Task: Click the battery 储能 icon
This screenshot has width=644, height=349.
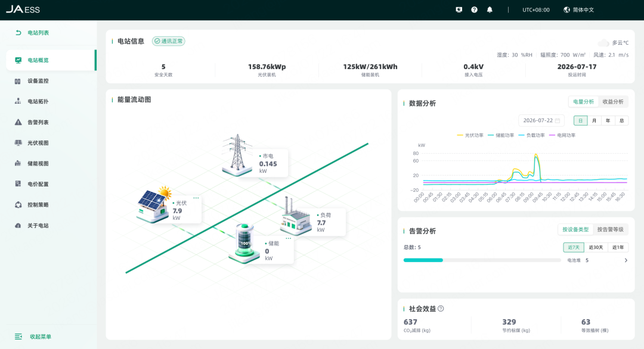Action: click(244, 243)
